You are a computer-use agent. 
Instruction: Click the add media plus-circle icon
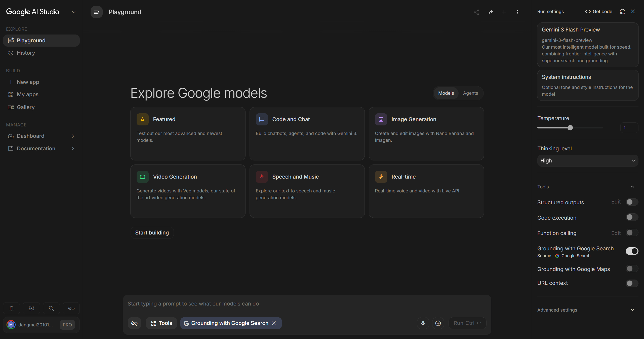[x=438, y=323]
